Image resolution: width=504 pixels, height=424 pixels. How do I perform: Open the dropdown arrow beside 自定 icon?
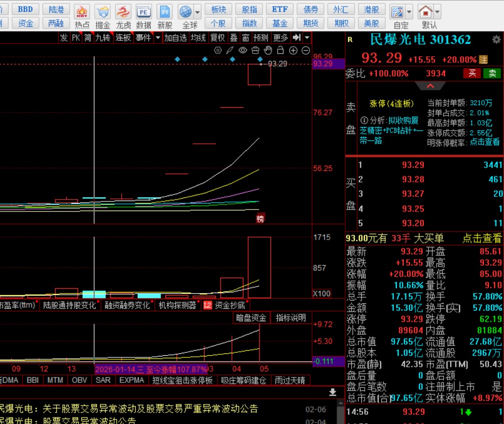(x=409, y=12)
